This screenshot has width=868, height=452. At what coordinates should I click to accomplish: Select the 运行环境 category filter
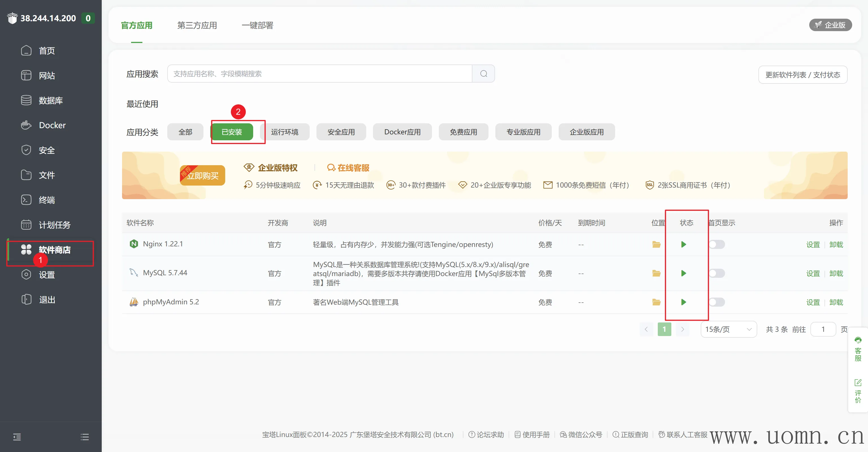pos(285,132)
